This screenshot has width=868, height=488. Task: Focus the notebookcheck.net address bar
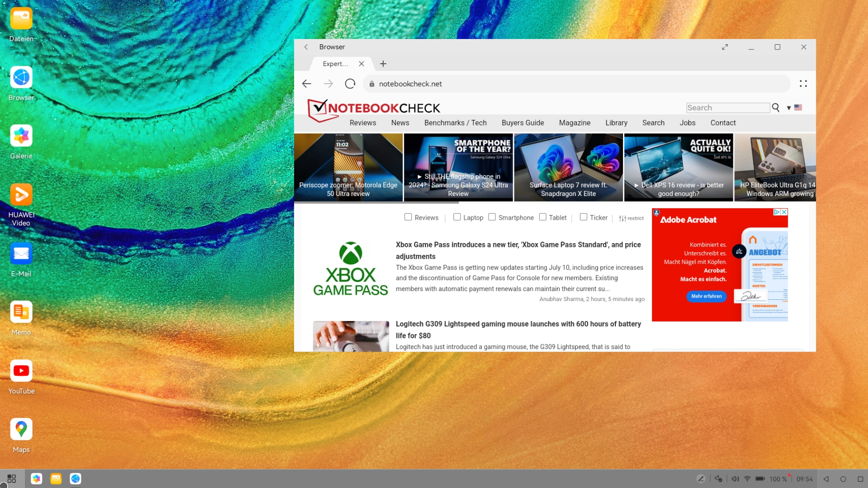click(x=577, y=84)
